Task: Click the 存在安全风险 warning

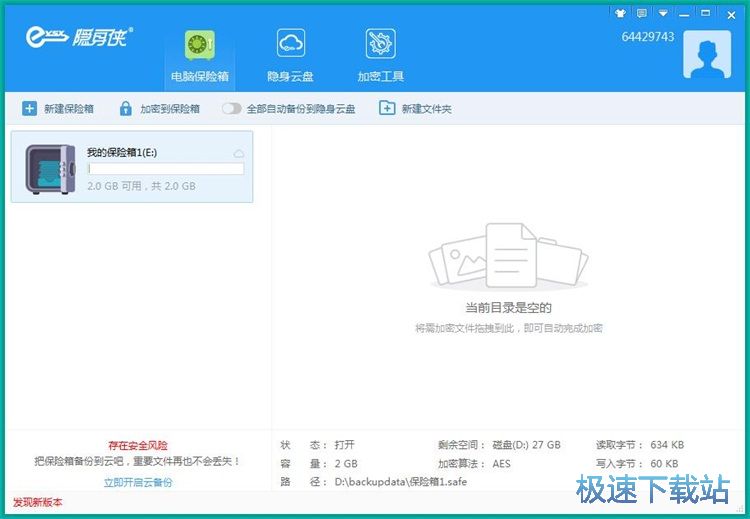Action: coord(138,445)
